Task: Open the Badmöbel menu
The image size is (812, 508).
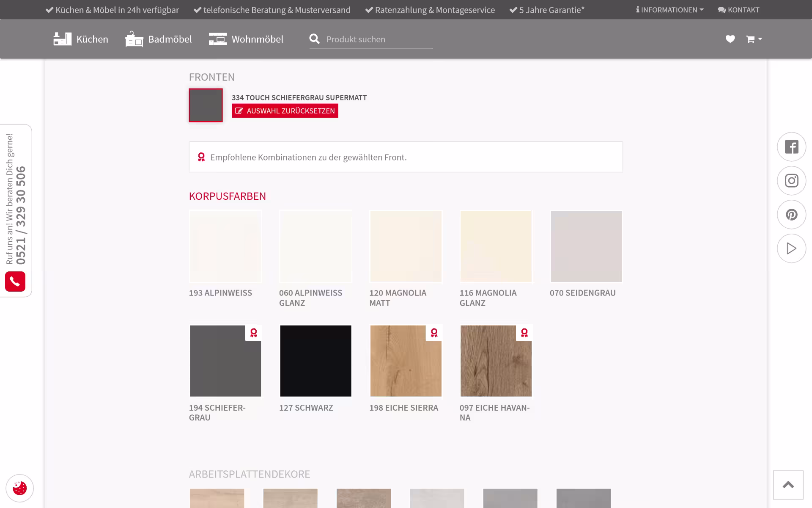Action: [158, 39]
